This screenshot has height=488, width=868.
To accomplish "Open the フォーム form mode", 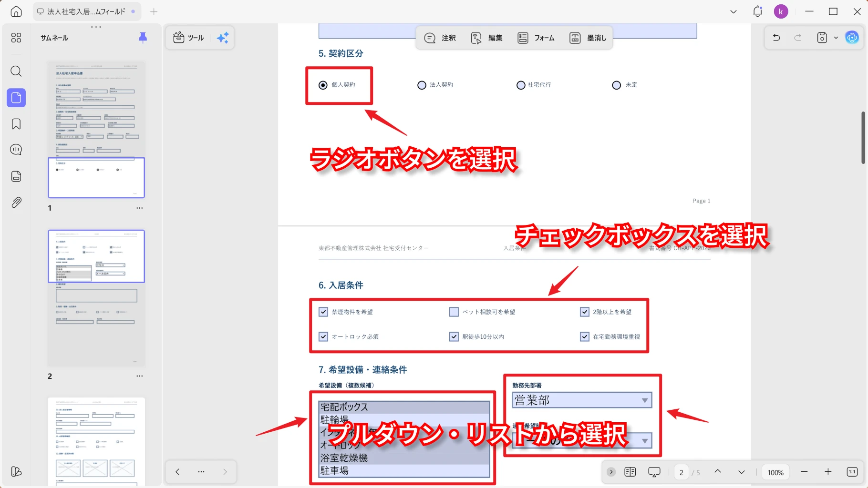I will 536,38.
